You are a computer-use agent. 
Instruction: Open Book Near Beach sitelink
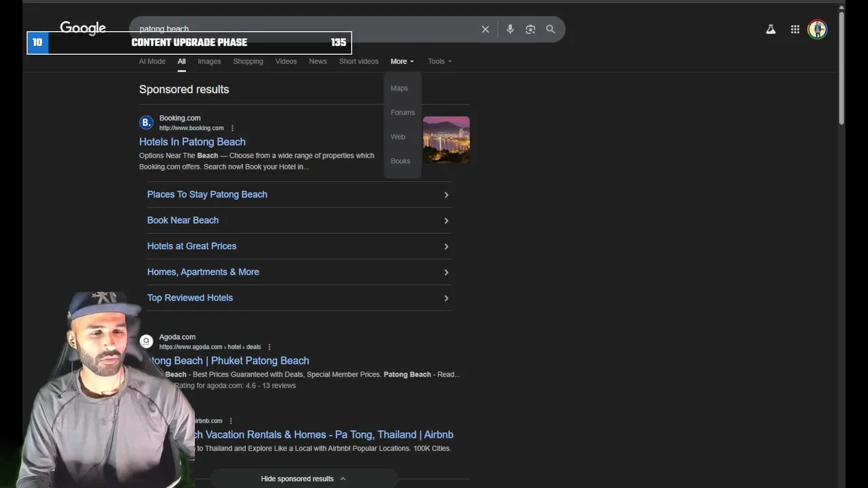[183, 220]
